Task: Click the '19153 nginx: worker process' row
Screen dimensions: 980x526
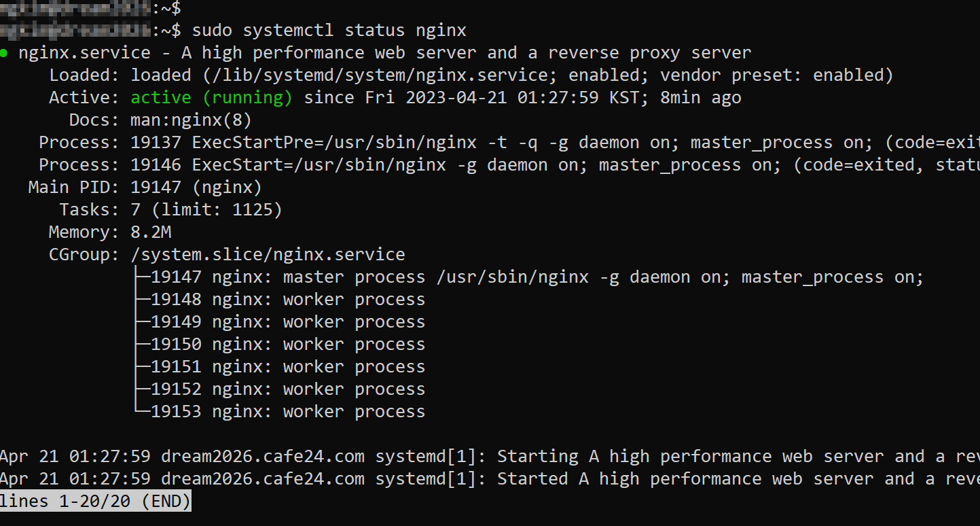Action: [x=280, y=412]
